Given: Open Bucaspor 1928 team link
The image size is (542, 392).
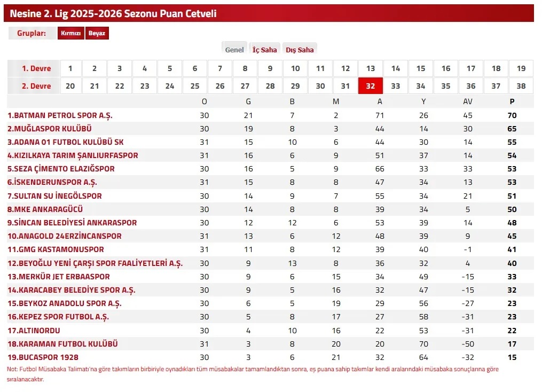Looking at the screenshot, I should coord(43,357).
